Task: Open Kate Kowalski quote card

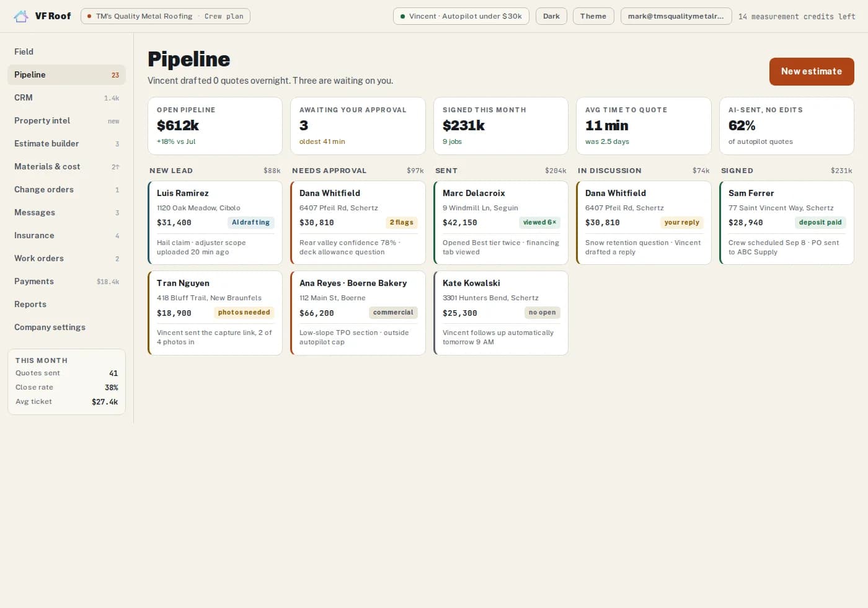Action: pyautogui.click(x=501, y=313)
